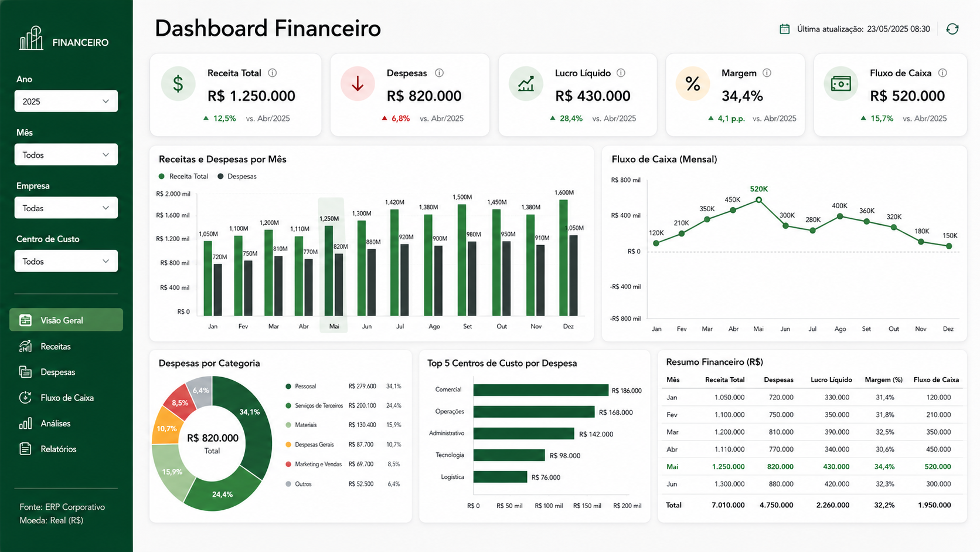Click the R$ 142.000 Administrativo value label
Image resolution: width=980 pixels, height=552 pixels.
coord(596,434)
